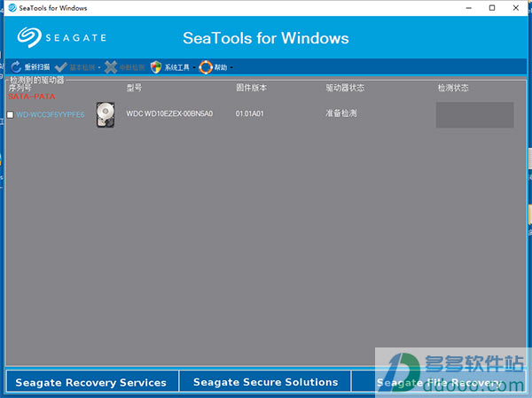
Task: Click the test status progress box
Action: coord(474,115)
